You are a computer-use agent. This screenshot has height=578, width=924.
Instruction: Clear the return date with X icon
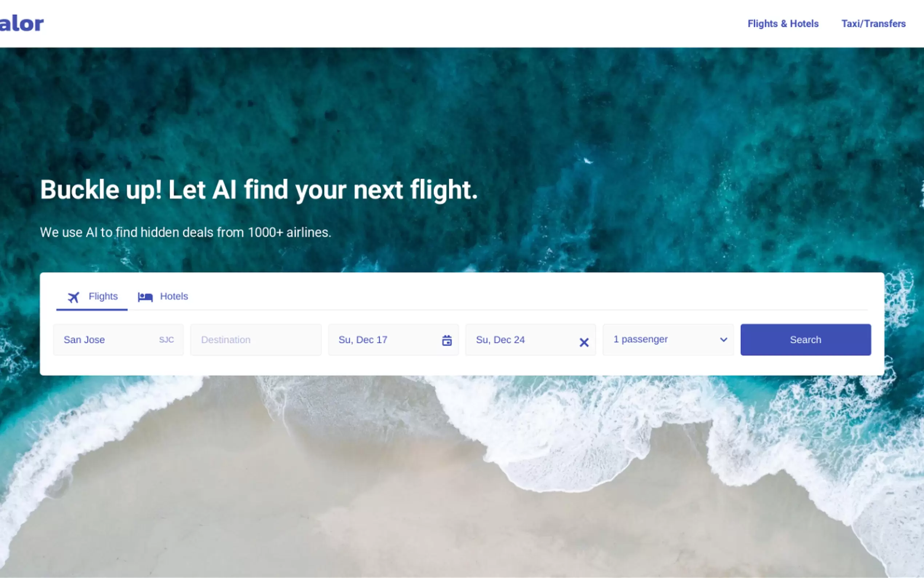[584, 342]
